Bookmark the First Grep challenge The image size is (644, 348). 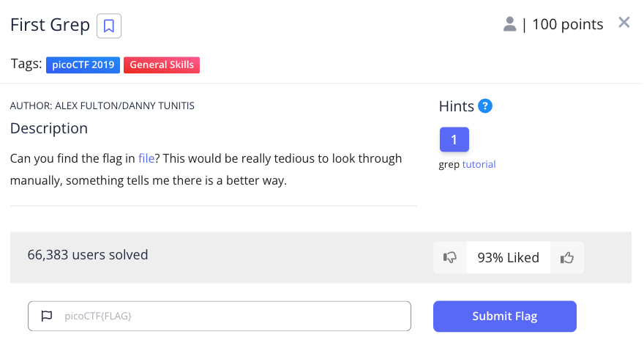pyautogui.click(x=109, y=26)
